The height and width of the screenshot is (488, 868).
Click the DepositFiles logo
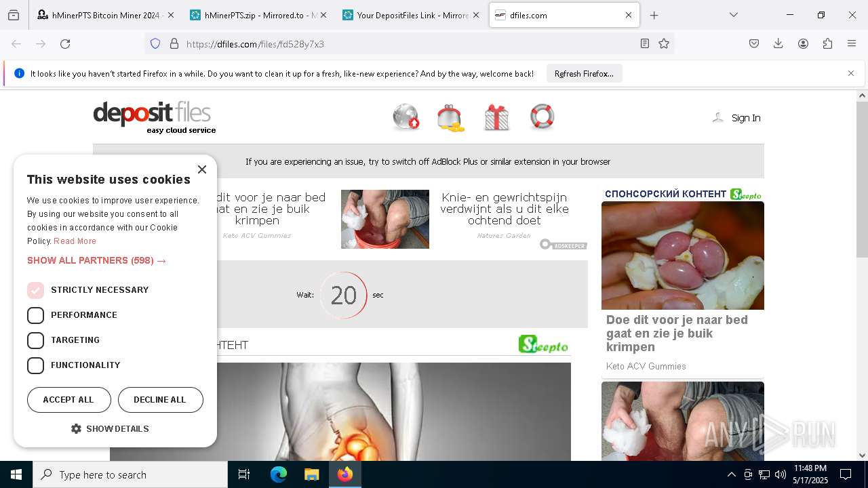pyautogui.click(x=155, y=117)
